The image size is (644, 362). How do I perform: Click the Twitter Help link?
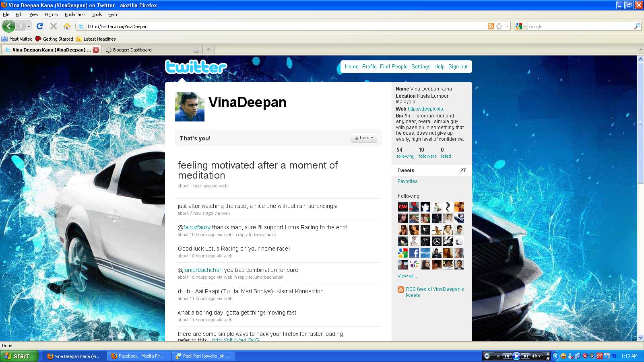[439, 67]
